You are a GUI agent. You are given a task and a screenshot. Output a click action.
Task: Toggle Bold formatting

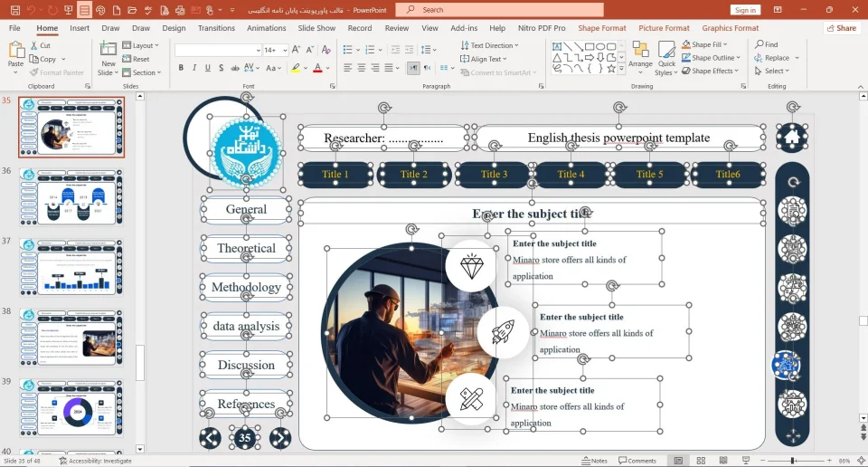[181, 68]
